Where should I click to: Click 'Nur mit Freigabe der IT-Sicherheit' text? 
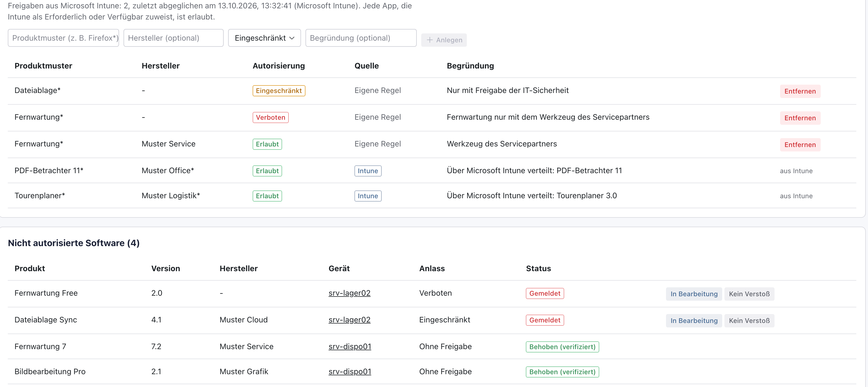point(507,90)
